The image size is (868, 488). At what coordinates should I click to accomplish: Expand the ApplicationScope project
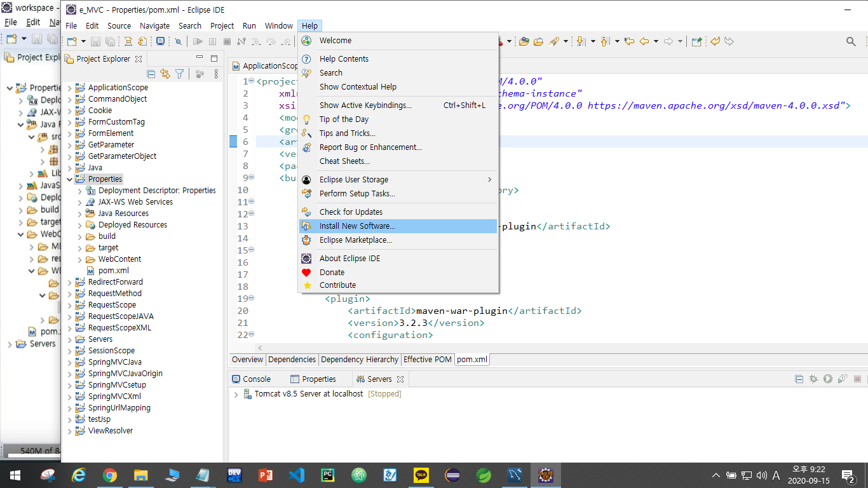[x=69, y=88]
